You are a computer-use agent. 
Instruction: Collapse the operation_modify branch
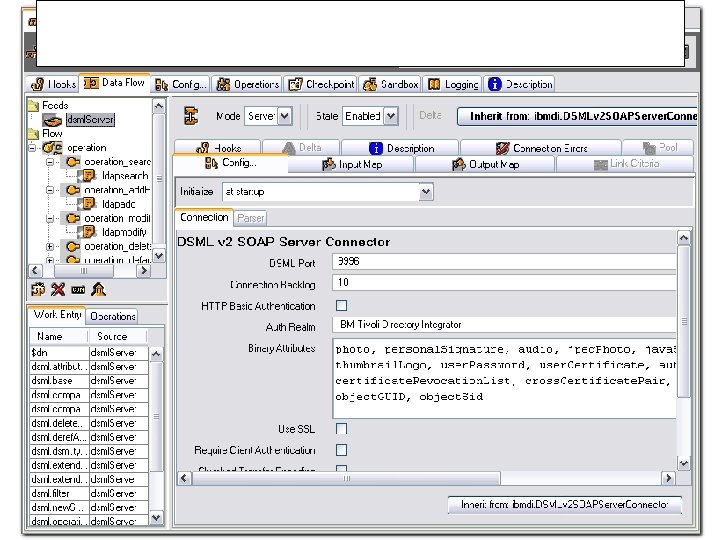pyautogui.click(x=50, y=219)
